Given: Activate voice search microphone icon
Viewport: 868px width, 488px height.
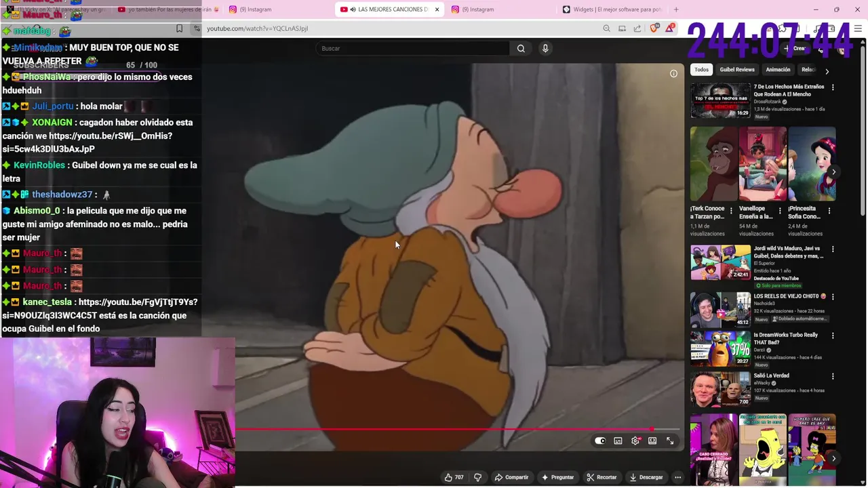Looking at the screenshot, I should coord(545,48).
